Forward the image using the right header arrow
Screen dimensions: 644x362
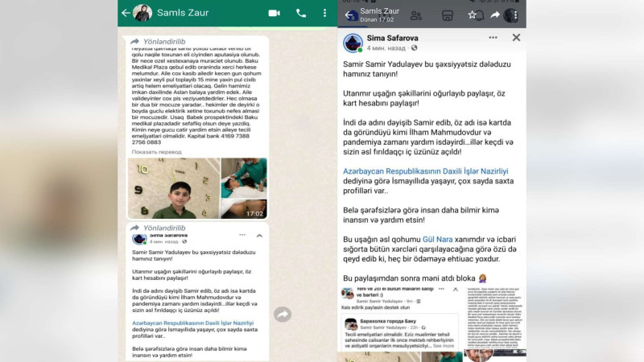click(x=495, y=15)
